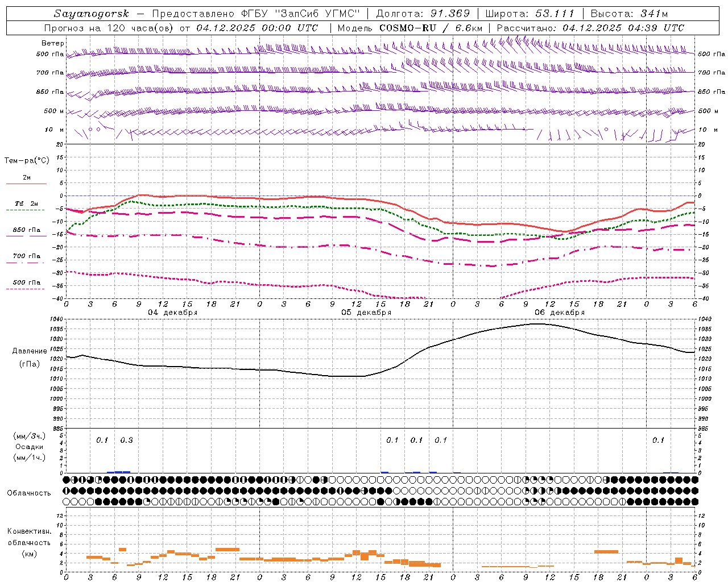Image resolution: width=728 pixels, height=582 pixels.
Task: Click the "(мм/1ч.)" precipitation unit label
Action: [30, 458]
